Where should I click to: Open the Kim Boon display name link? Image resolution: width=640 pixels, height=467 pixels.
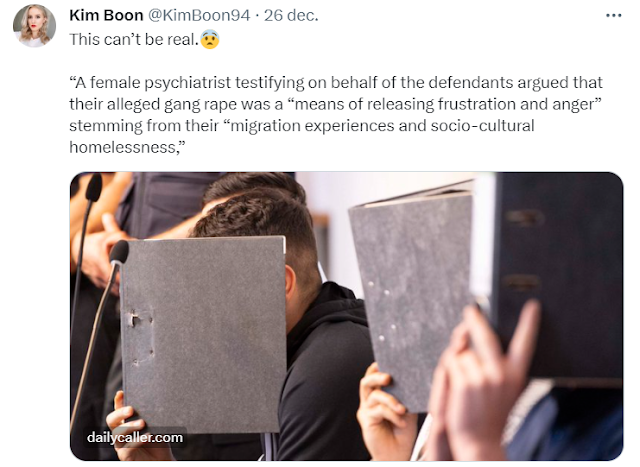coord(106,16)
